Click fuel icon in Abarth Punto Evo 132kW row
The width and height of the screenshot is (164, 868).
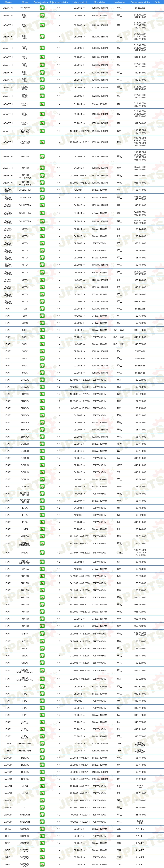(42, 176)
